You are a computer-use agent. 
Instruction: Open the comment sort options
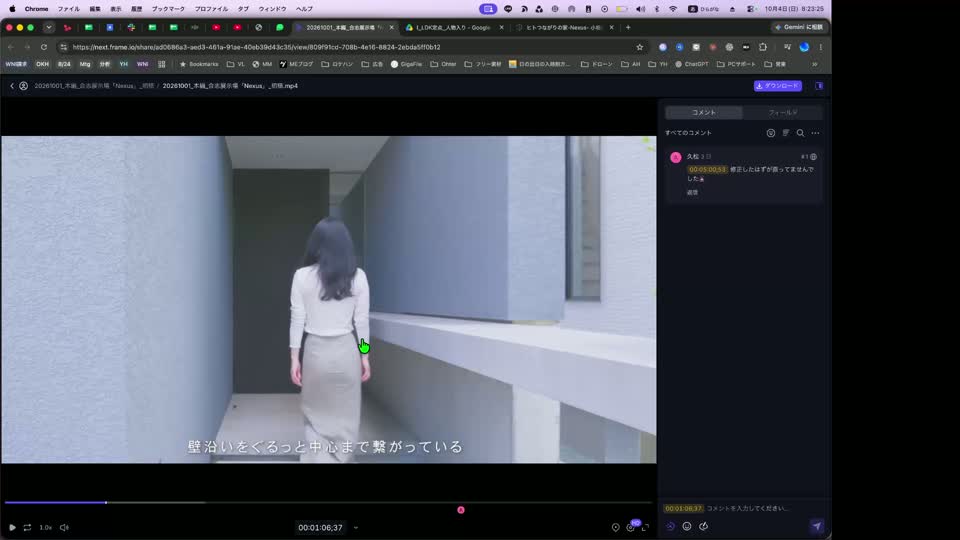tap(786, 133)
